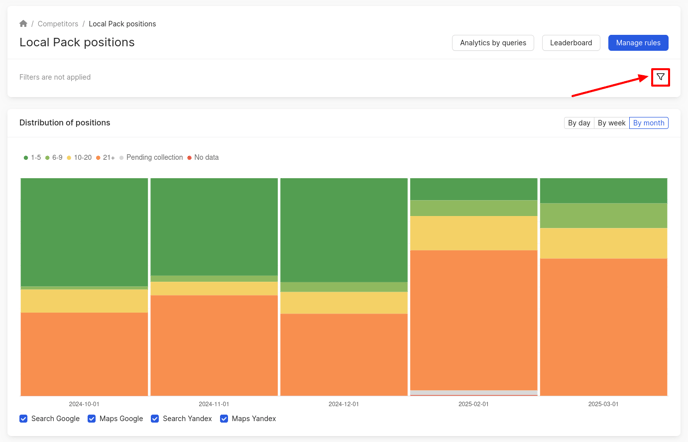Toggle the Pending collection legend item
This screenshot has height=442, width=688.
click(152, 158)
